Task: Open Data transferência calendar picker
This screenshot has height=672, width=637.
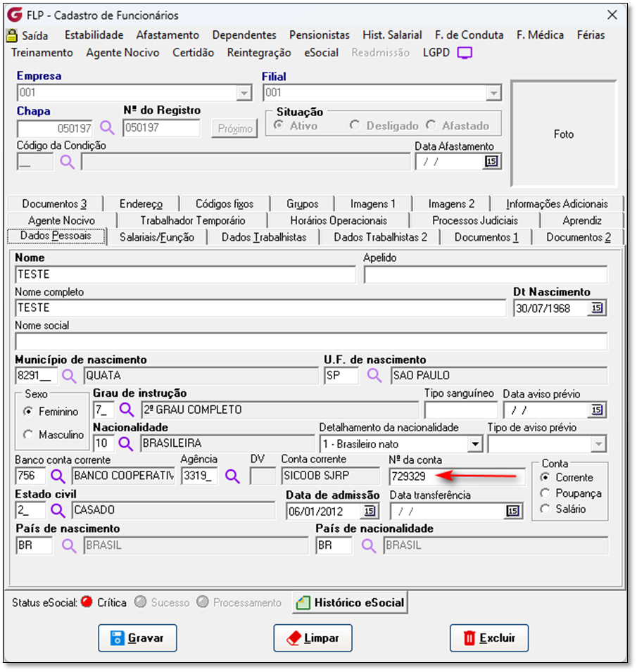Action: pyautogui.click(x=512, y=511)
